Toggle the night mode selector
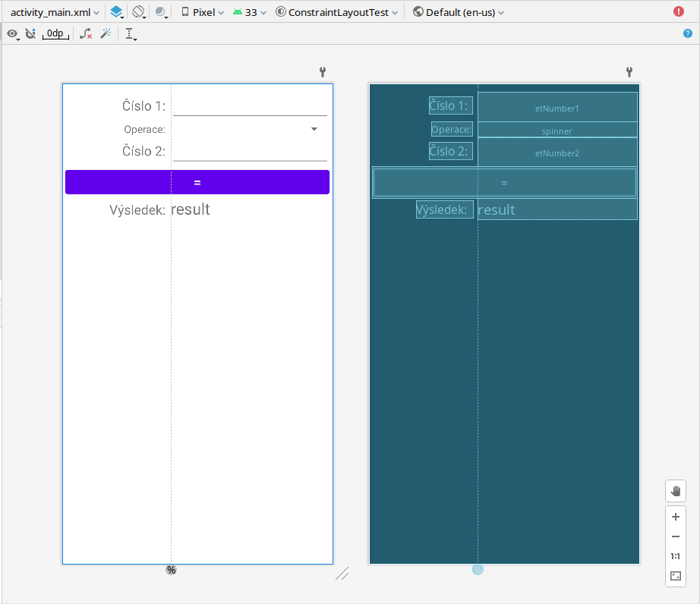The height and width of the screenshot is (604, 700). [x=162, y=12]
